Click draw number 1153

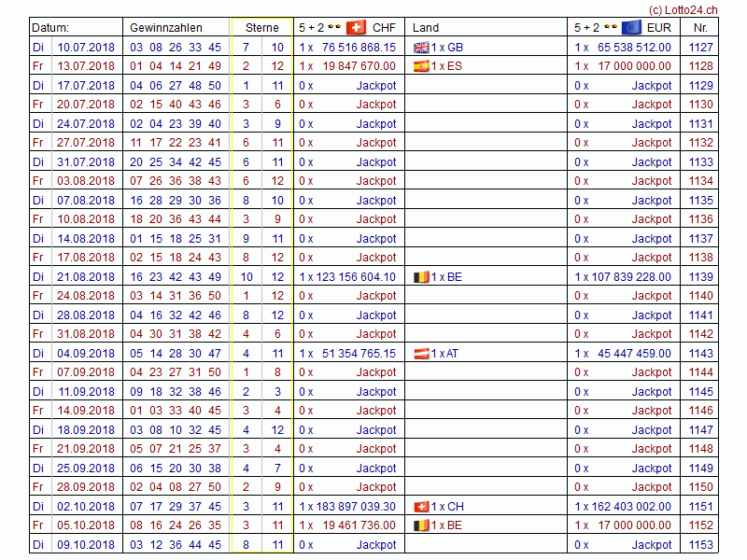700,545
